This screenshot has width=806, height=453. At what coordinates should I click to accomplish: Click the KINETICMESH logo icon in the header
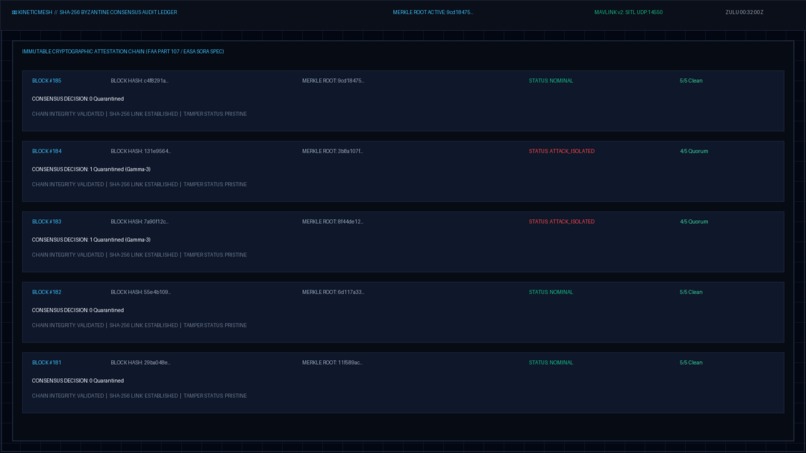(14, 12)
